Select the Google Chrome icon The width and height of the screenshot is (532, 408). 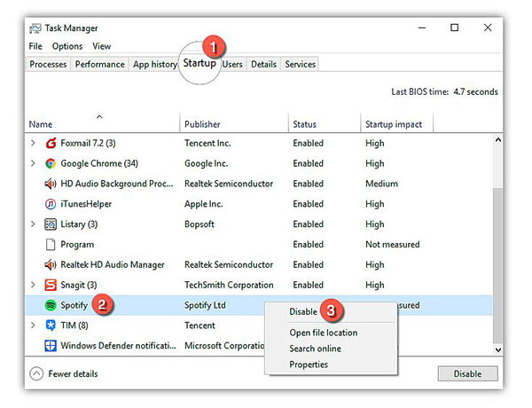click(51, 163)
